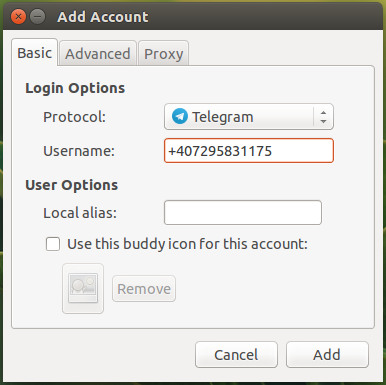Open the Telegram protocol combo box
This screenshot has width=386, height=385.
tap(249, 117)
